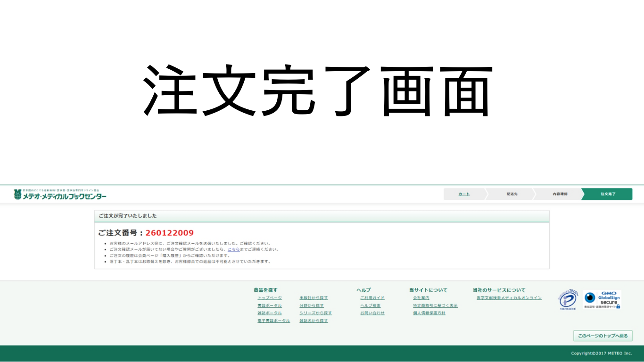Click the 内容確認 progress step
This screenshot has height=362, width=644.
[560, 194]
